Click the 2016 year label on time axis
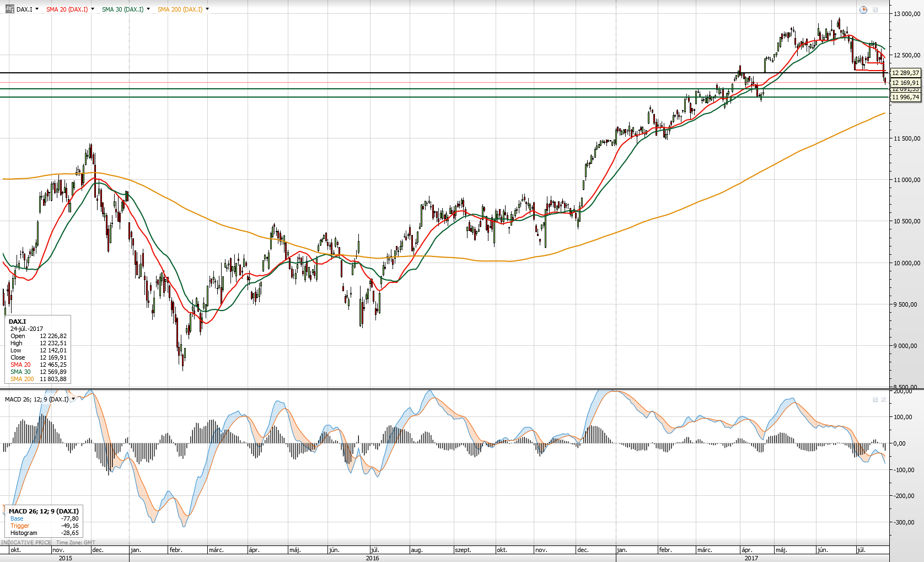The image size is (924, 562). (373, 558)
